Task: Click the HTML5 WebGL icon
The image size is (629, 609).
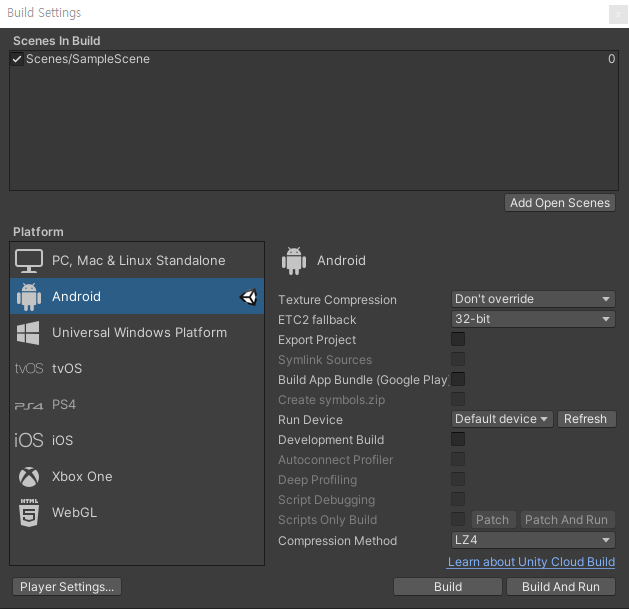Action: click(x=29, y=512)
